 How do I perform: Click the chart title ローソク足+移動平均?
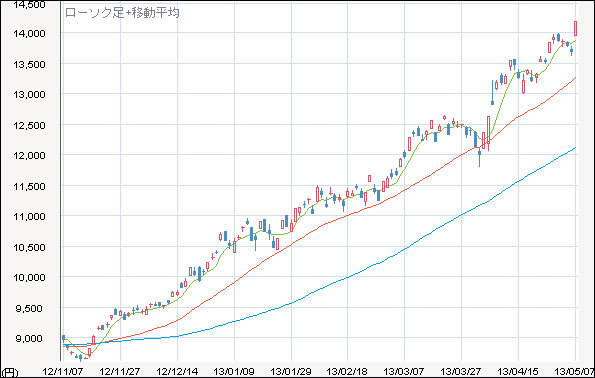pyautogui.click(x=122, y=13)
